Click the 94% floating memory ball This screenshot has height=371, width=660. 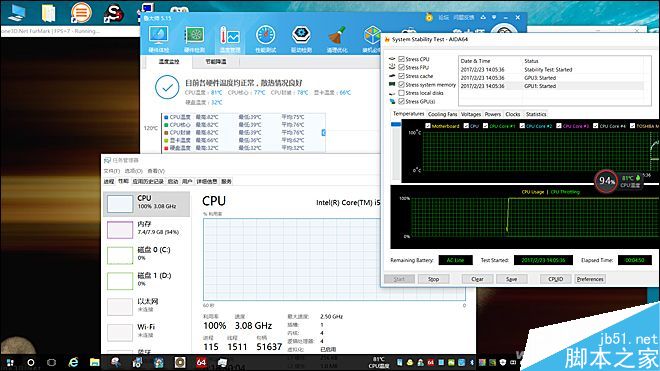pos(606,181)
